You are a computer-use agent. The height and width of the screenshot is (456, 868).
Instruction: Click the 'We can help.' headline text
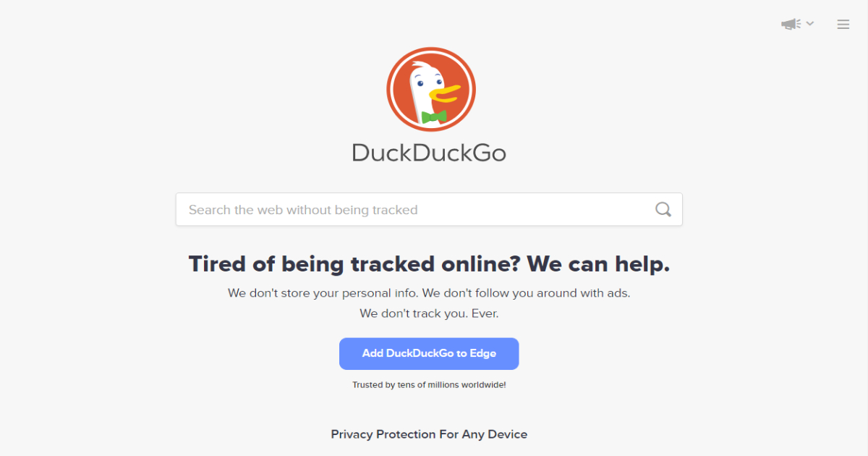598,263
